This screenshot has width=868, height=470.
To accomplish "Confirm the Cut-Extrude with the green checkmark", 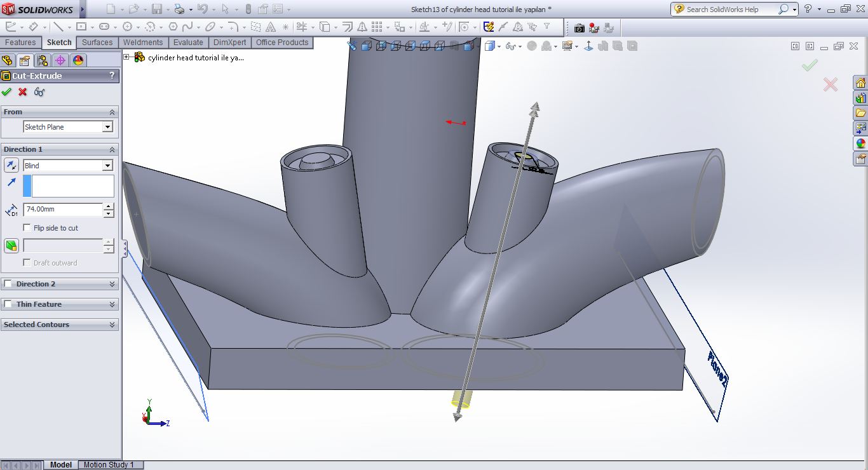I will point(7,92).
